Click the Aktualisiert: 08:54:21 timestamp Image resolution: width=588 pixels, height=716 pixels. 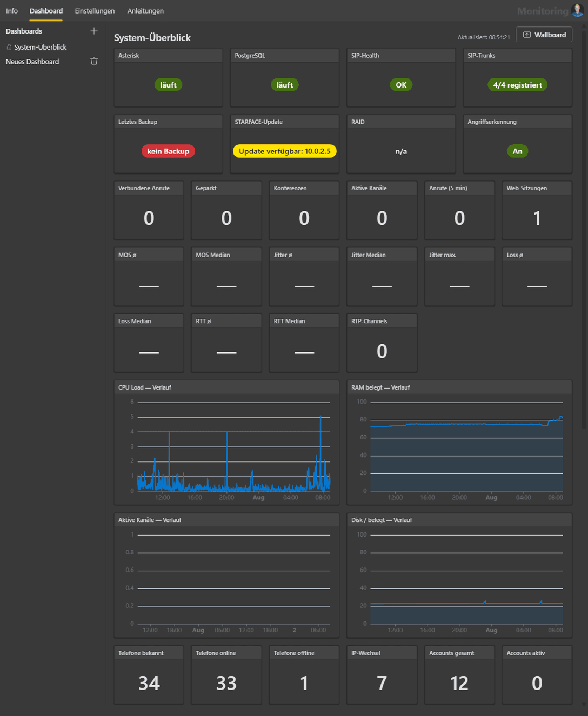click(x=484, y=37)
